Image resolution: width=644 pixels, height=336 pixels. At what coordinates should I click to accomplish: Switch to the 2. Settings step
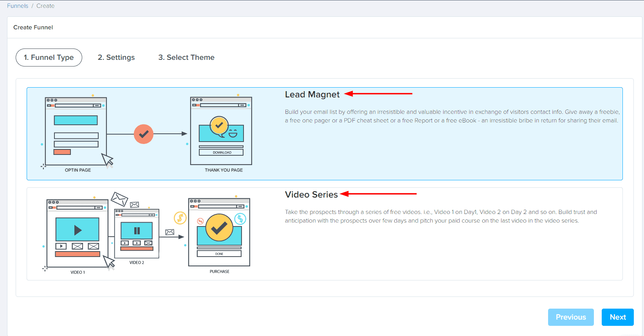click(116, 57)
